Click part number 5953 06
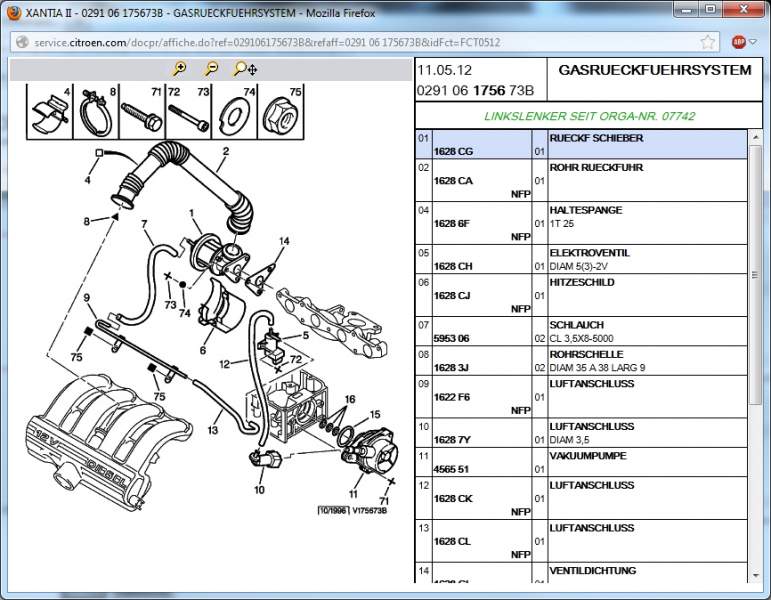Screen dimensions: 771x600 point(451,338)
